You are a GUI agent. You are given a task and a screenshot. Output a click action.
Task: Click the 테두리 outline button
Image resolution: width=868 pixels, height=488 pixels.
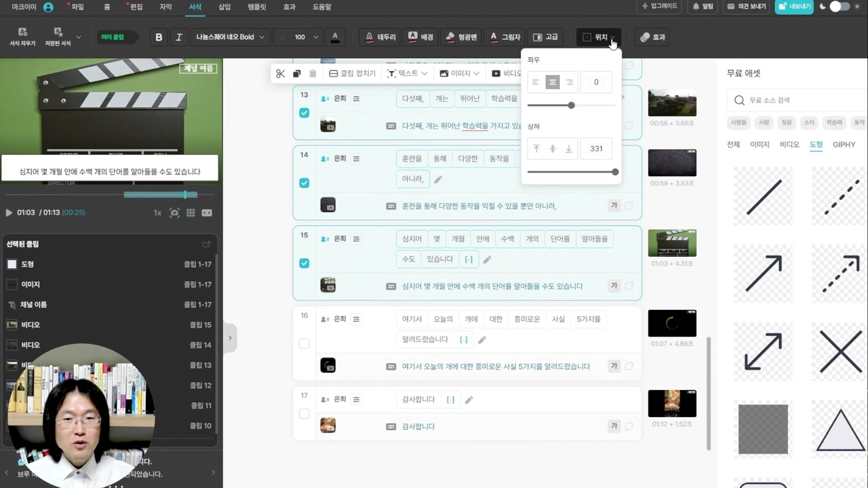pos(380,37)
